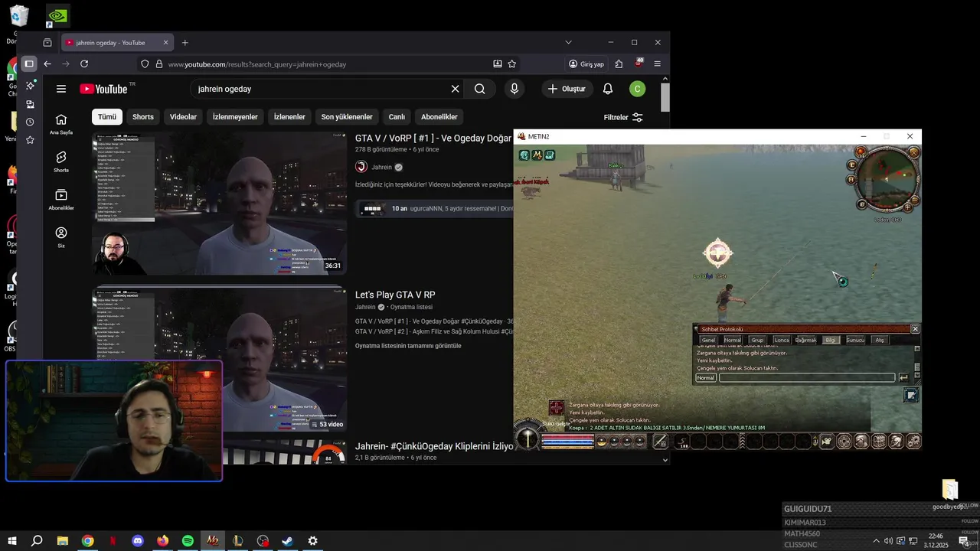Open Metin2 character helmet icon
The width and height of the screenshot is (980, 551).
pyautogui.click(x=861, y=441)
